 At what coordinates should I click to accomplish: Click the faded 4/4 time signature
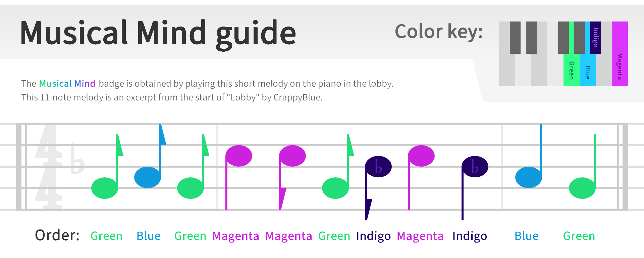48,166
